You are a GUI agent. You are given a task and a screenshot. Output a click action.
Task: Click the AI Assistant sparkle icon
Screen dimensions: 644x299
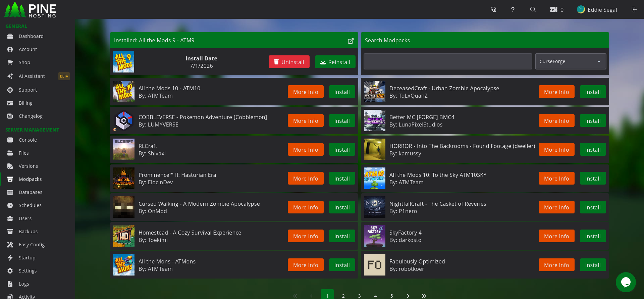(10, 76)
